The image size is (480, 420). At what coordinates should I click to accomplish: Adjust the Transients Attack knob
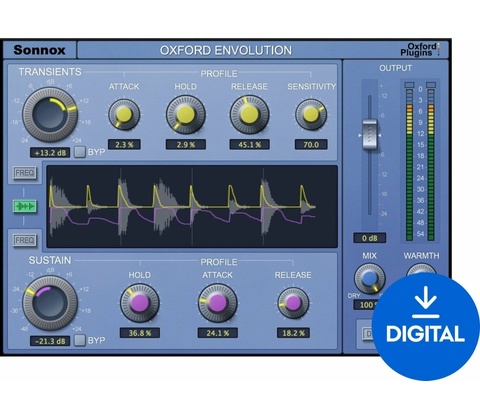[x=124, y=114]
